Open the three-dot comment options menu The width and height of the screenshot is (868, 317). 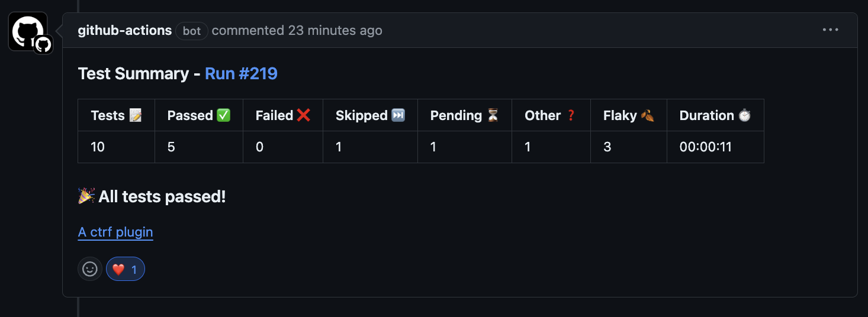coord(831,30)
